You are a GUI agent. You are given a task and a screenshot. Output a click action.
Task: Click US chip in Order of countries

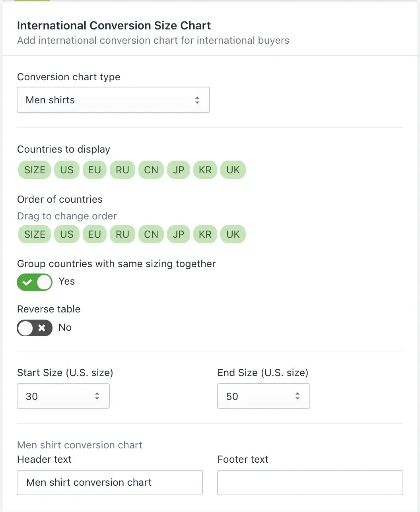click(67, 234)
